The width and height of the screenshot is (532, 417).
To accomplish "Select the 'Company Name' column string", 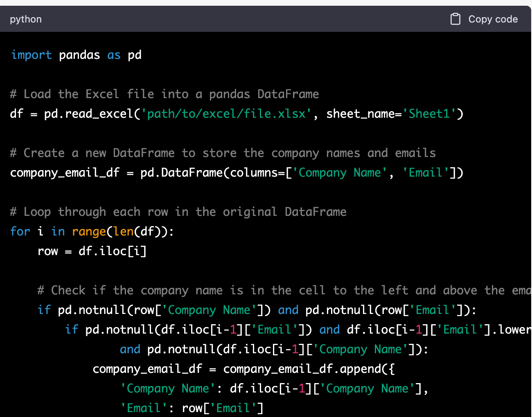I will [x=338, y=172].
